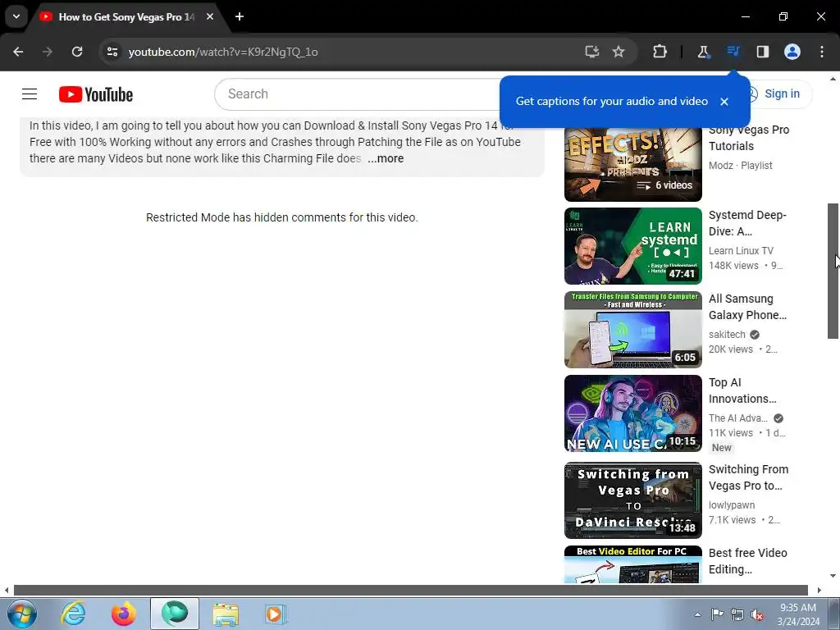
Task: Open Action Center flag icon
Action: click(717, 614)
